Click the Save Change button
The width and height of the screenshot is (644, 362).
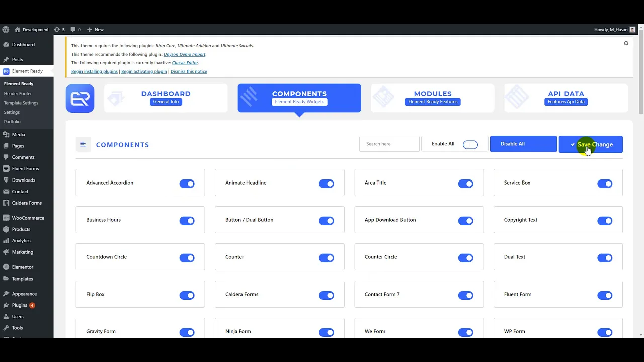(591, 144)
